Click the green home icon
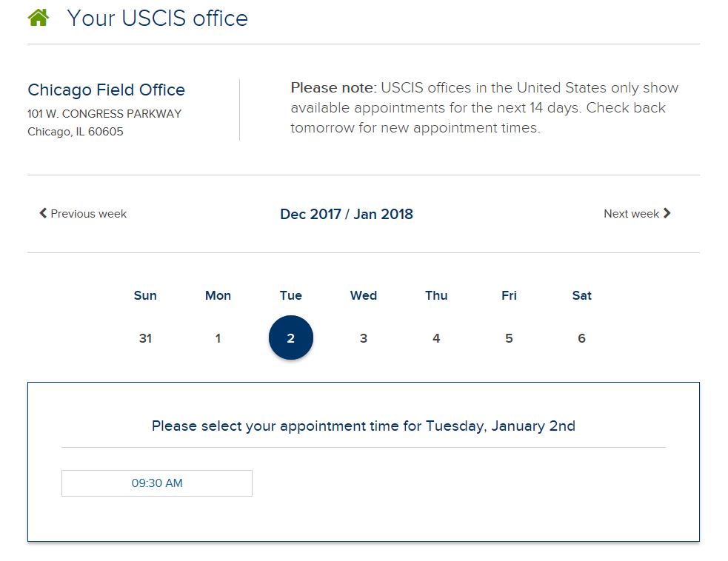The height and width of the screenshot is (561, 728). pyautogui.click(x=39, y=18)
